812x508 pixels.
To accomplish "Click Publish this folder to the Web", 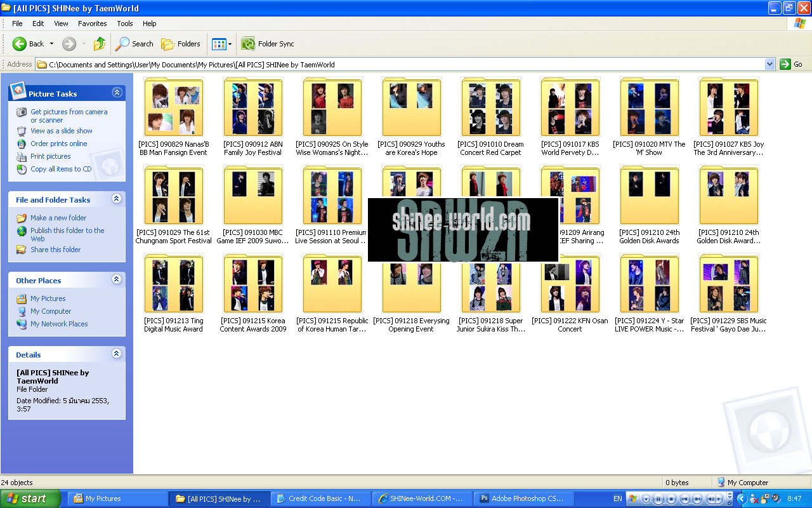I will [67, 234].
